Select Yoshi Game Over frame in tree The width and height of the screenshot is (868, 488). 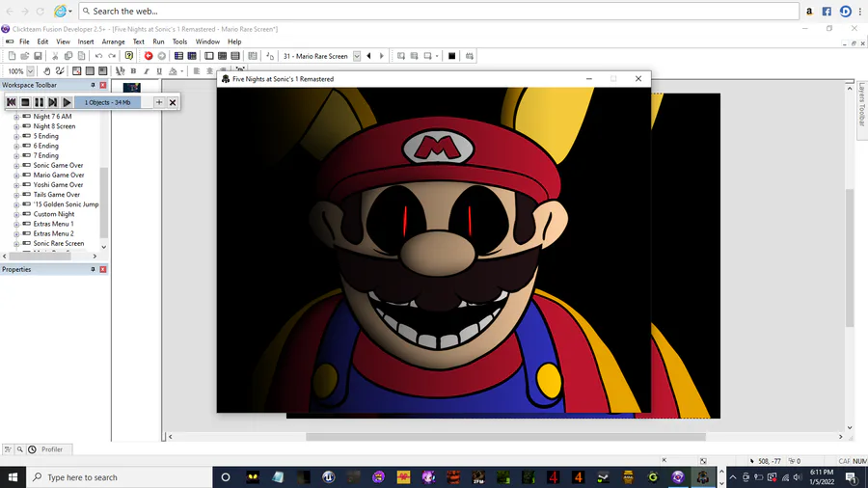coord(58,185)
